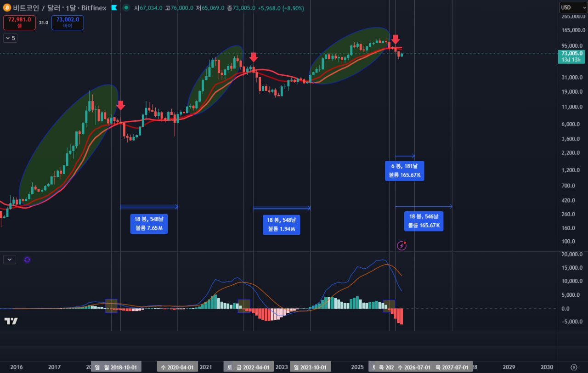Viewport: 588px width, 373px height.
Task: Click the purple refresh icon in indicator pane
Action: coord(27,260)
